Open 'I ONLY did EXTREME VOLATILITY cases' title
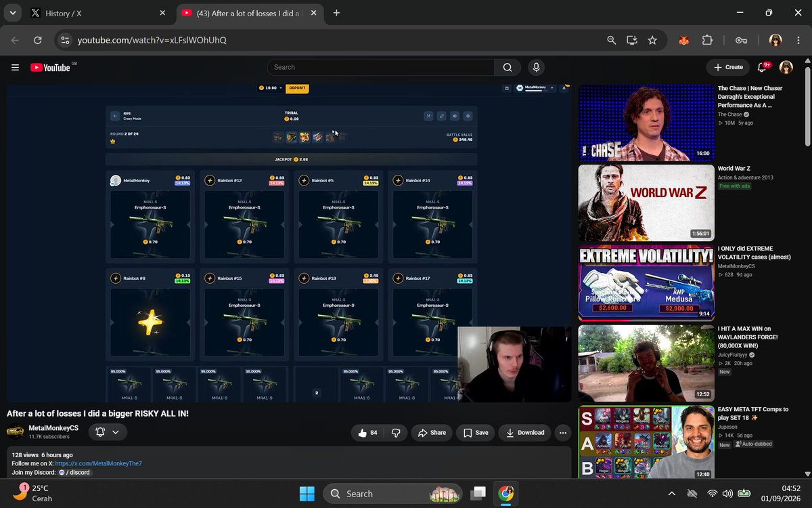The image size is (812, 508). click(x=754, y=253)
